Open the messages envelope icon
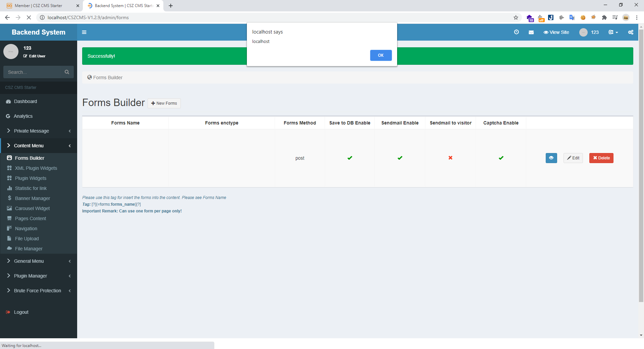Screen dimensions: 644x349 tap(531, 32)
